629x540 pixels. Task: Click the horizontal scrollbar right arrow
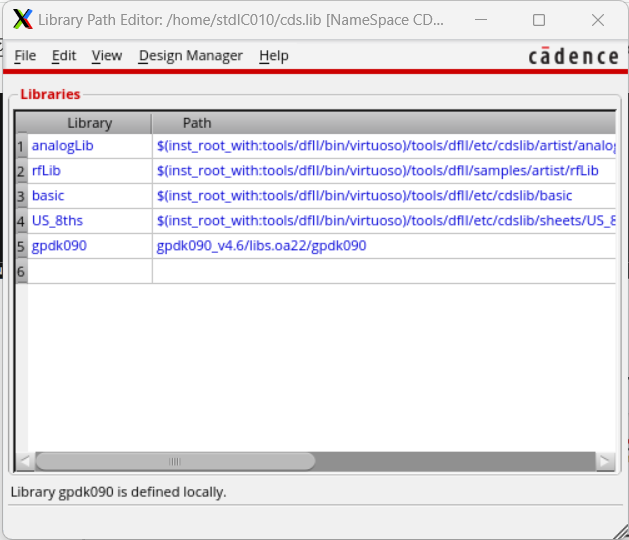[605, 461]
